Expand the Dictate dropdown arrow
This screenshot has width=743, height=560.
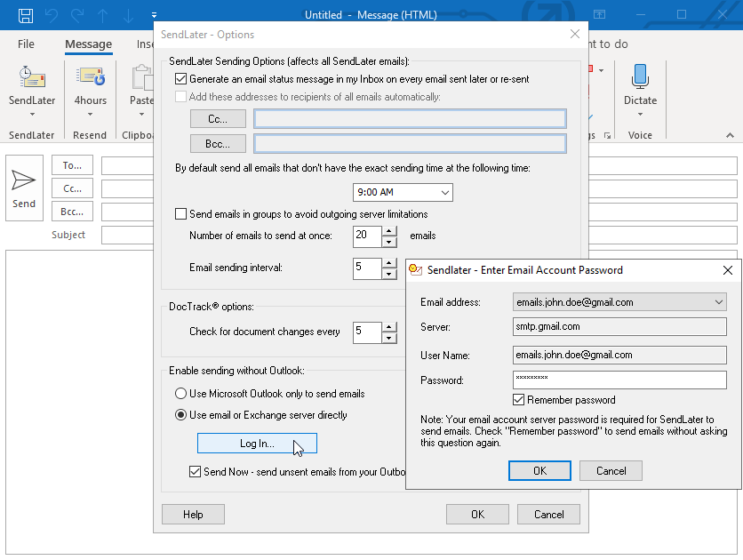(640, 114)
